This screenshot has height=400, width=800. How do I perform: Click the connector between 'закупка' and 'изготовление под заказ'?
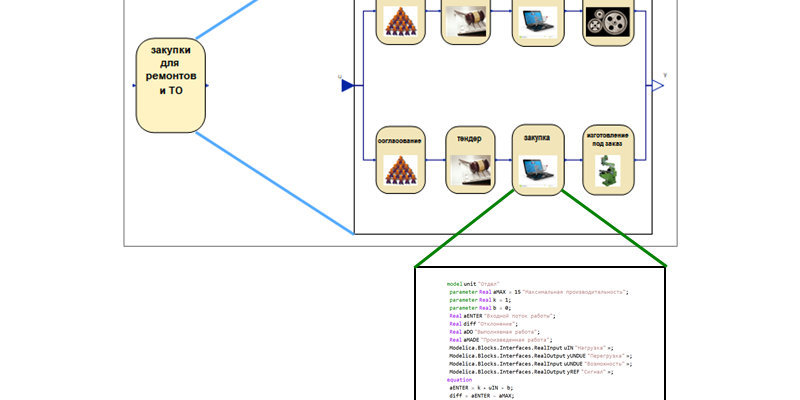point(571,160)
